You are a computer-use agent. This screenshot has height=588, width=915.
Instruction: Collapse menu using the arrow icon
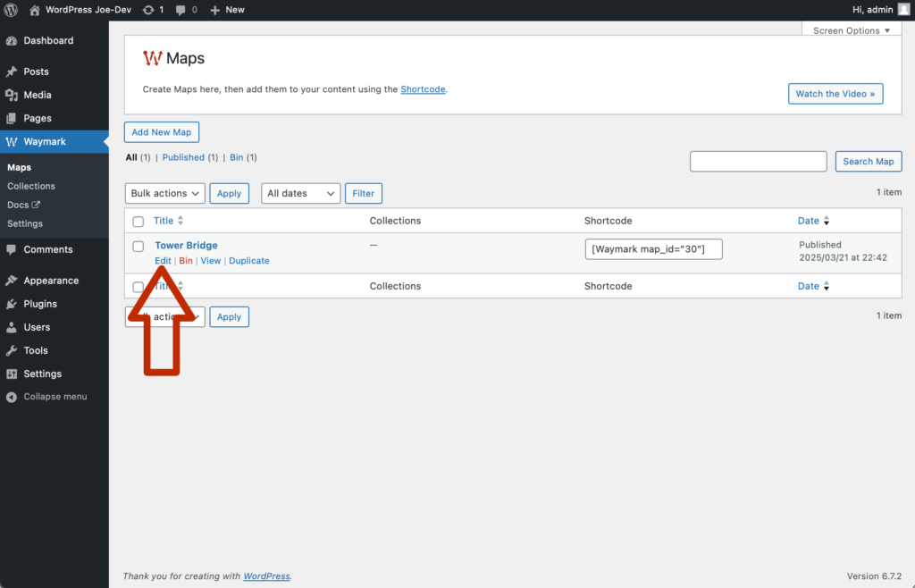[x=12, y=397]
